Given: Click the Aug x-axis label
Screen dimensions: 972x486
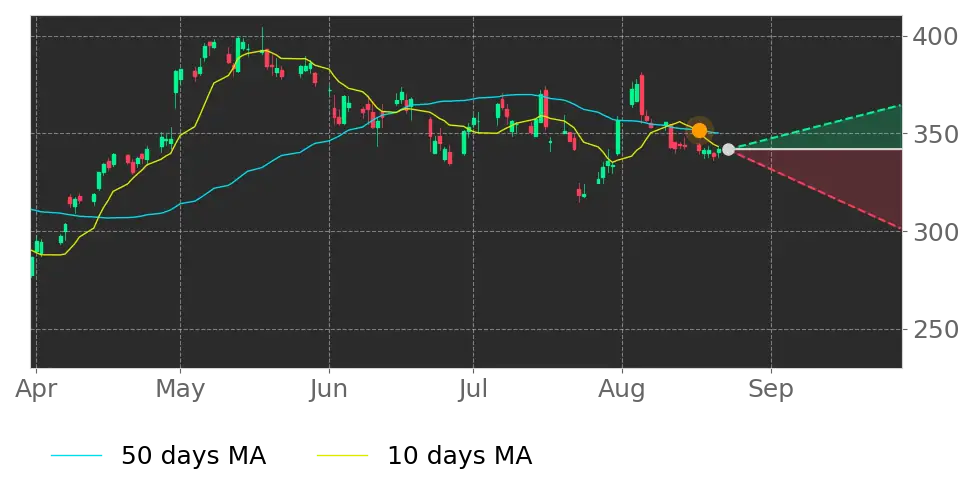Looking at the screenshot, I should coord(622,390).
